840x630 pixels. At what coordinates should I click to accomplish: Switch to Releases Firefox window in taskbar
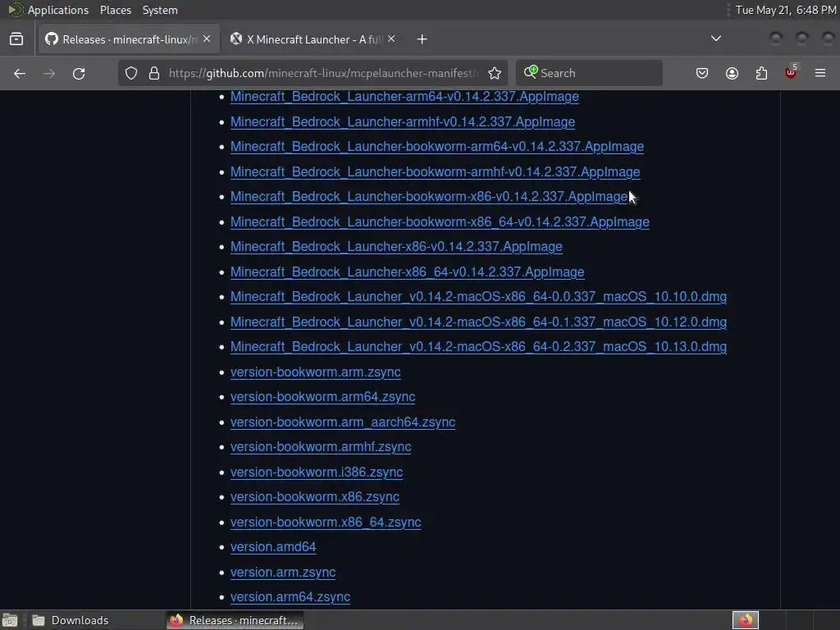(x=235, y=620)
